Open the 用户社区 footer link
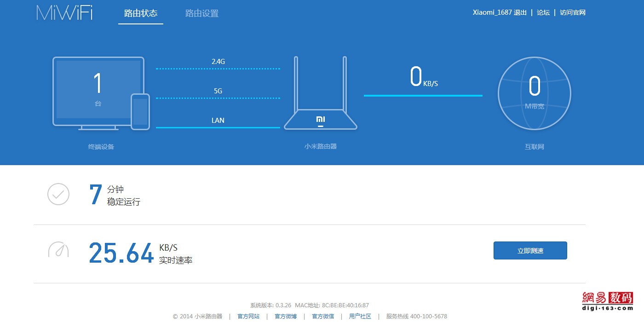 (360, 316)
